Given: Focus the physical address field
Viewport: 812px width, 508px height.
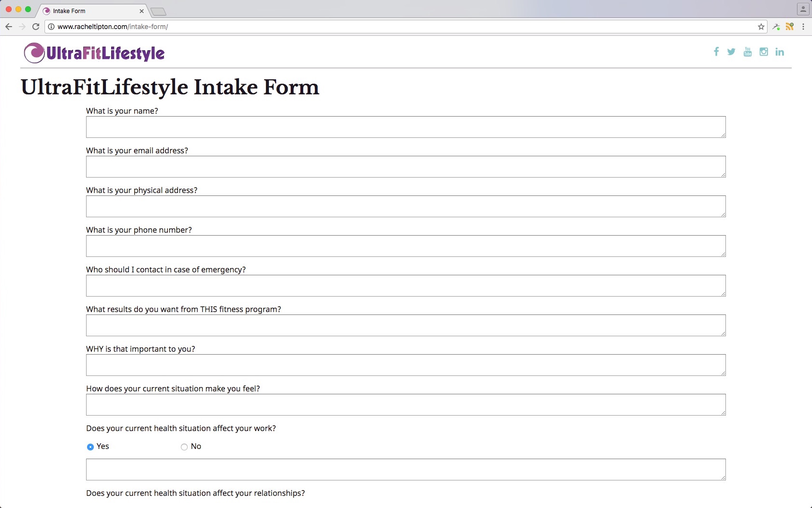Looking at the screenshot, I should click(406, 206).
